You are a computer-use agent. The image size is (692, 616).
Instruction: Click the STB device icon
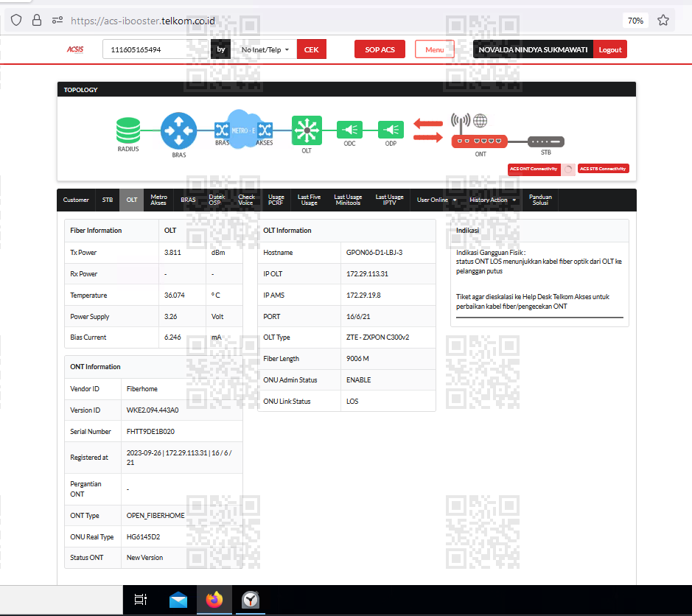(546, 141)
